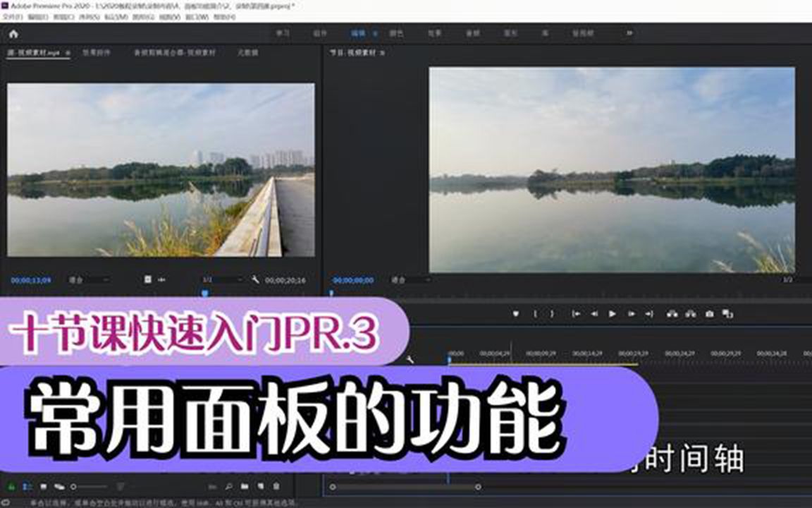The image size is (812, 508).
Task: Click the Find magnifier in Project panel
Action: (228, 485)
